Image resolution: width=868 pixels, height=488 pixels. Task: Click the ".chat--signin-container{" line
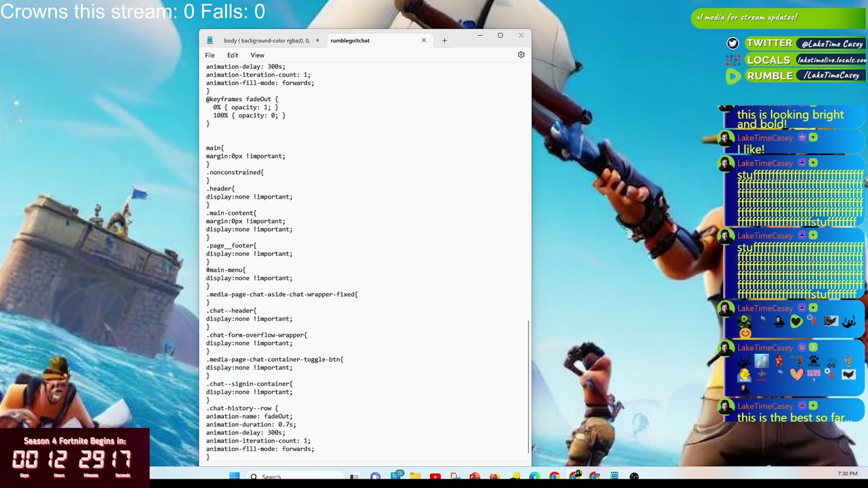(x=250, y=384)
